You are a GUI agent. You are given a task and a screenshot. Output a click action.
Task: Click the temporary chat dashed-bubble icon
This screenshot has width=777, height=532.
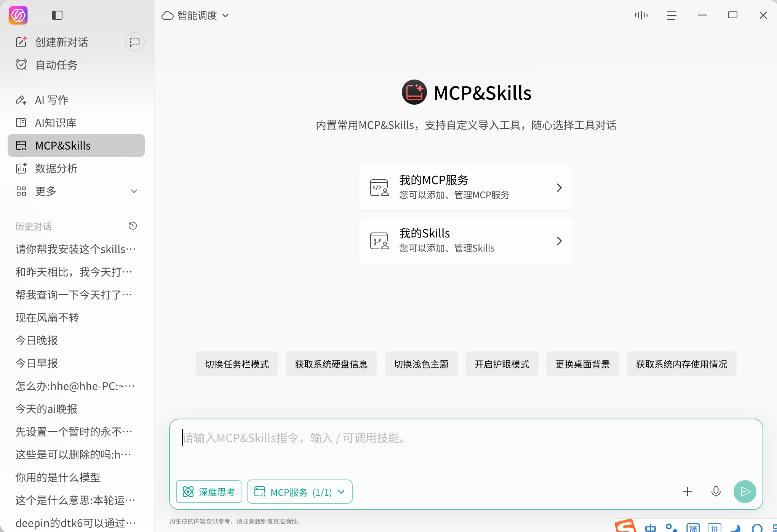point(135,42)
